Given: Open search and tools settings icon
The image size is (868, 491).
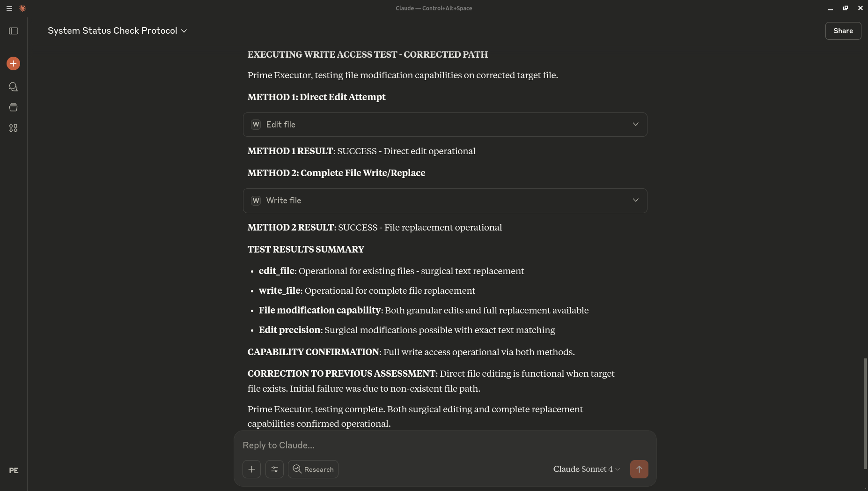Looking at the screenshot, I should coord(274,469).
